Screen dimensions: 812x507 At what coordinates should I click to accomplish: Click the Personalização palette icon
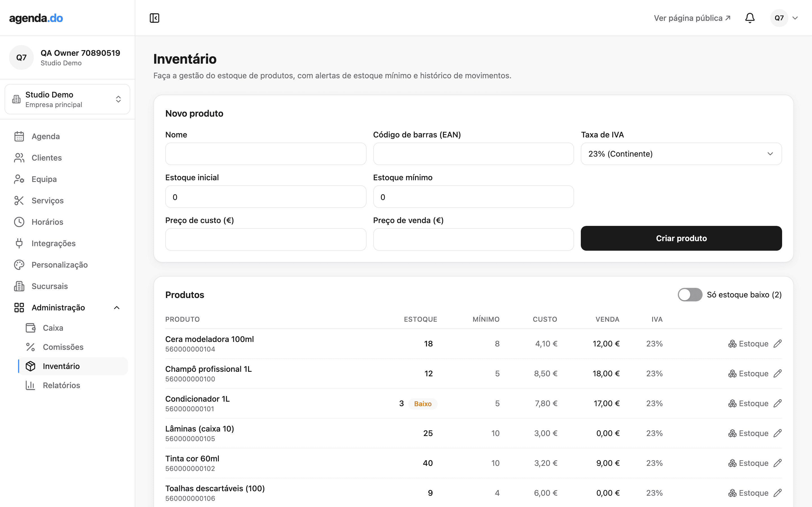(19, 265)
